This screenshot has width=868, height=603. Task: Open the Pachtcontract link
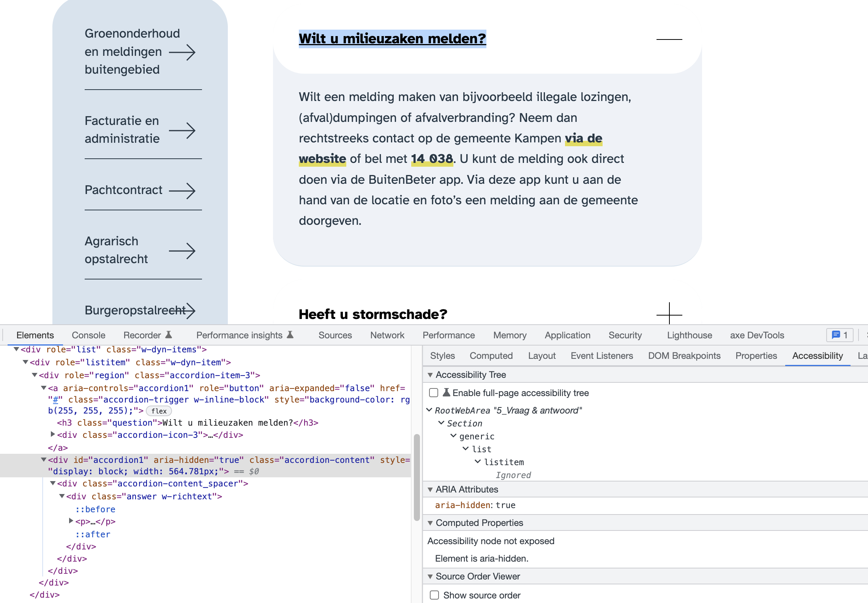123,190
